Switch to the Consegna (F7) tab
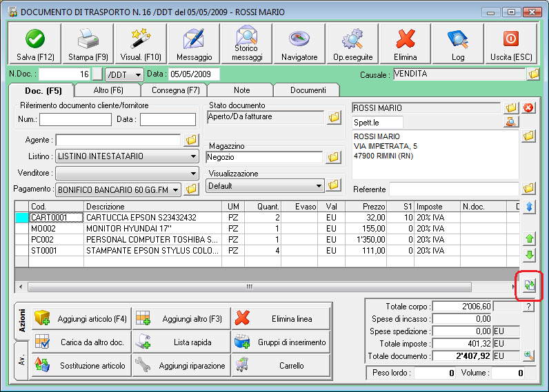 [174, 90]
